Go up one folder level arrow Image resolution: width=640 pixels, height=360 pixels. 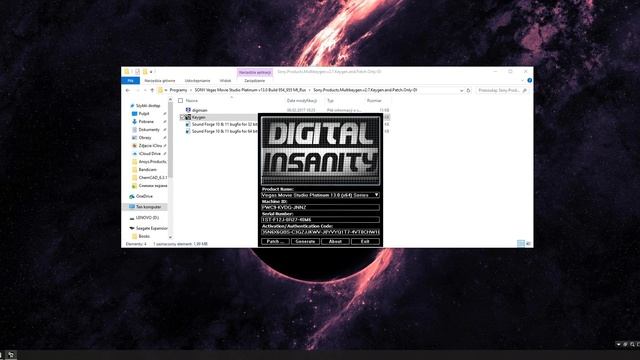point(152,90)
